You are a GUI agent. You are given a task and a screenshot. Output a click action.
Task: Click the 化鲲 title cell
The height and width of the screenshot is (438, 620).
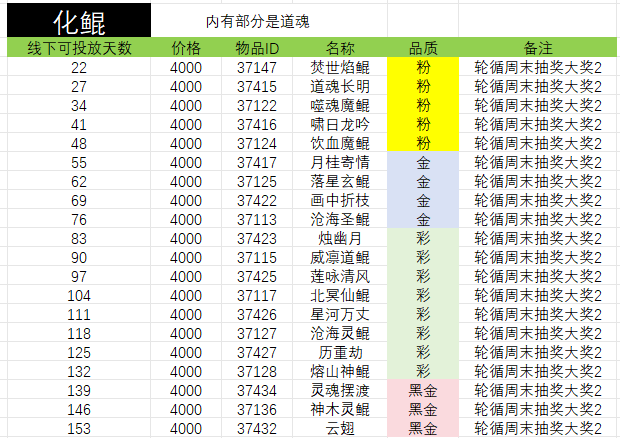(x=78, y=19)
